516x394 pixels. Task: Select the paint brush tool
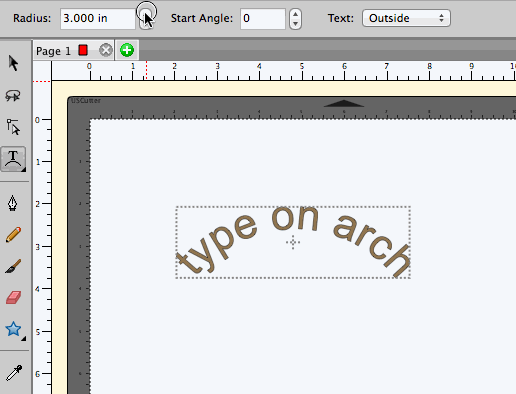point(13,267)
